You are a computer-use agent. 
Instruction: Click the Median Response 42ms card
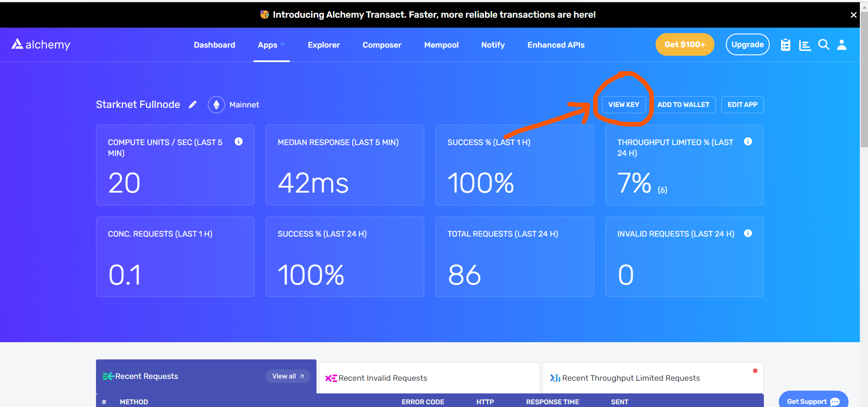click(x=345, y=165)
